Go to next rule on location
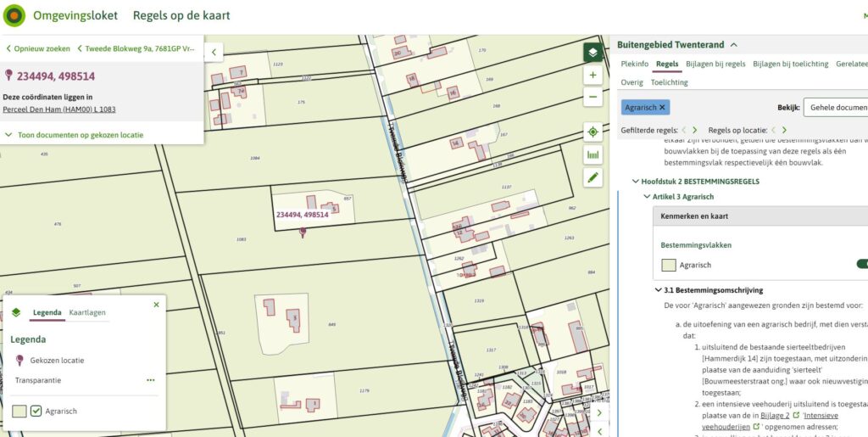 tap(784, 130)
